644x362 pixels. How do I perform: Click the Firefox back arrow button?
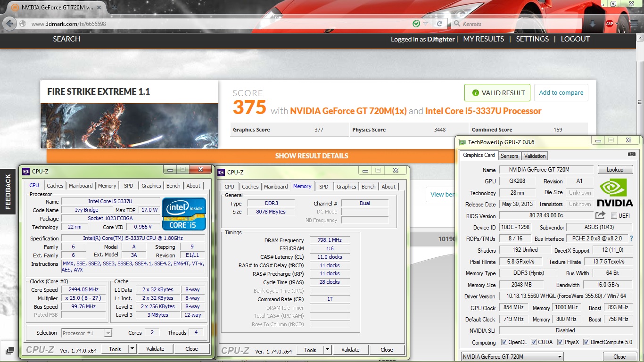(x=9, y=24)
